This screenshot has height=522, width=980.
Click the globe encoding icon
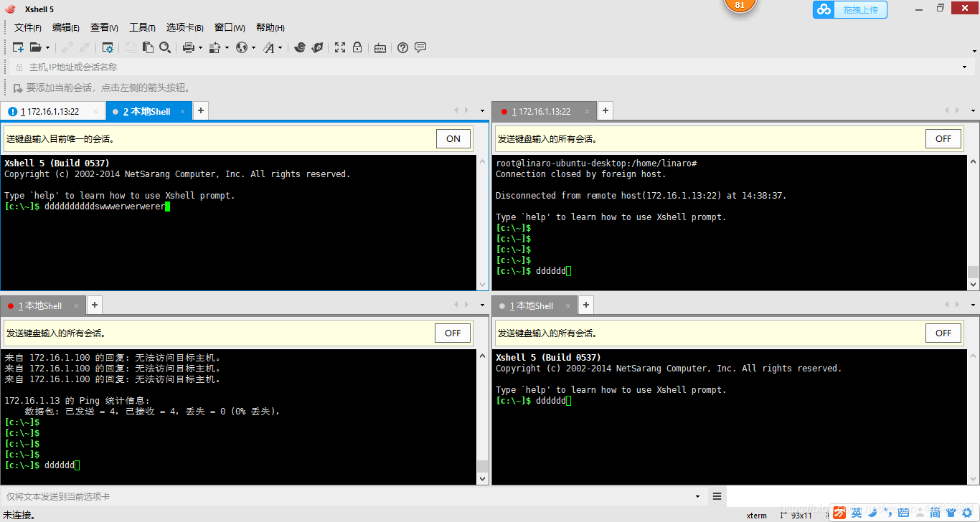point(242,47)
